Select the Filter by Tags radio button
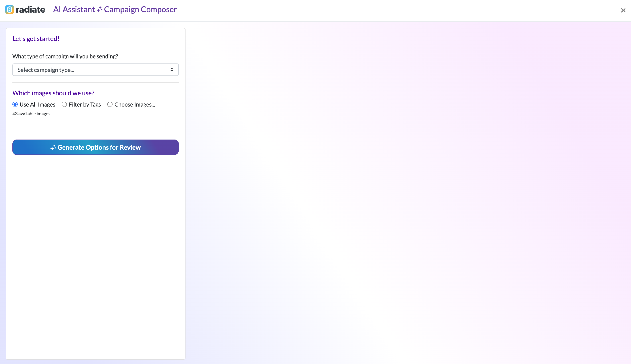Screen dimensions: 631x364 click(64, 104)
